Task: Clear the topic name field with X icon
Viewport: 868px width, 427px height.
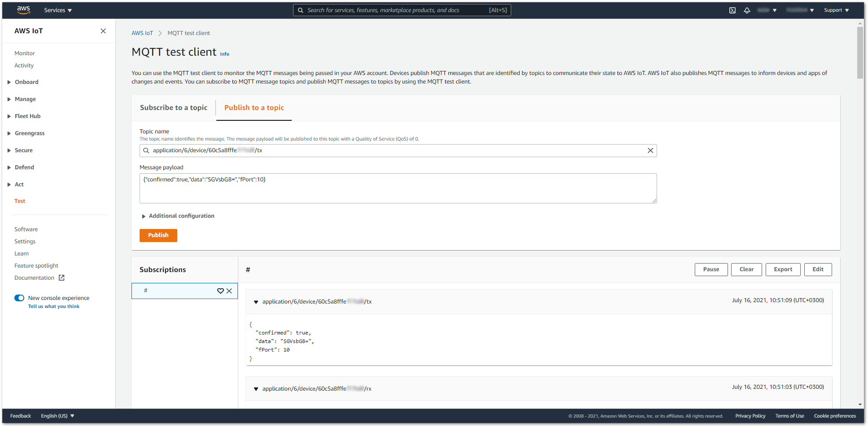Action: pyautogui.click(x=650, y=150)
